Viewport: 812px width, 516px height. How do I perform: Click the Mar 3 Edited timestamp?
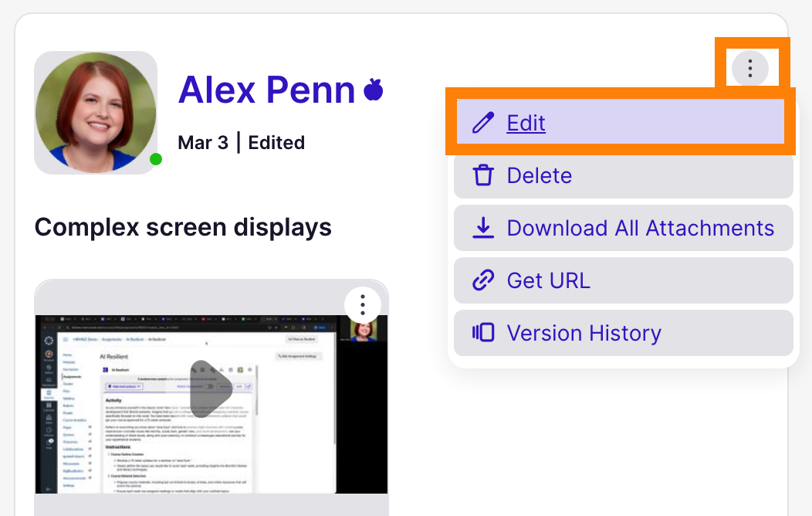tap(240, 142)
